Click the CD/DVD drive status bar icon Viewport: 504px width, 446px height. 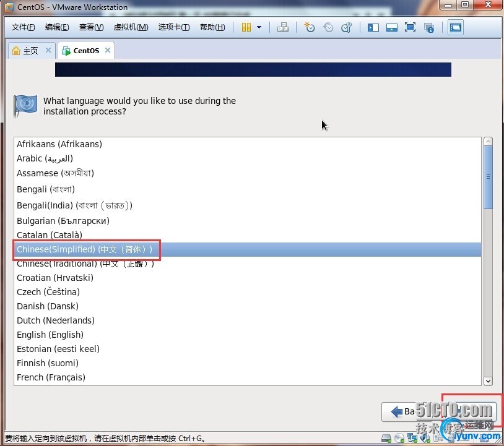tap(399, 438)
